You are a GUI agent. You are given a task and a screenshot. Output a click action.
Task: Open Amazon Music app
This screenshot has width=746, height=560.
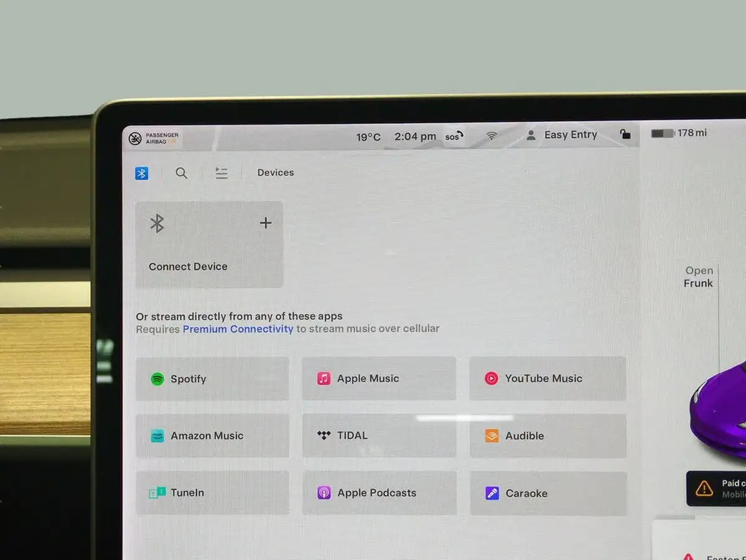212,436
